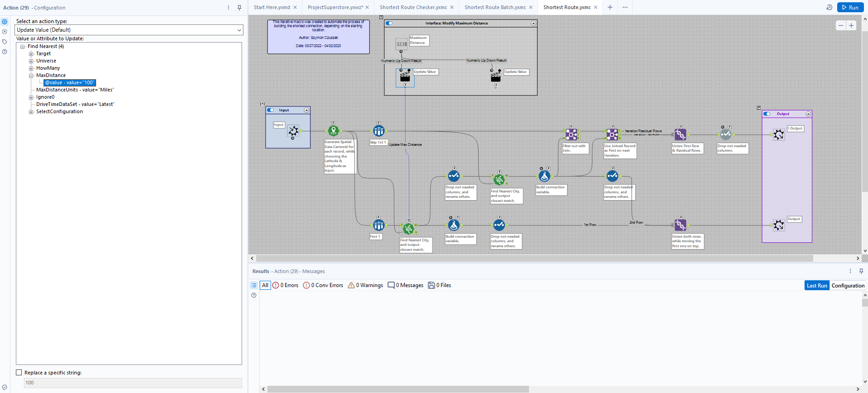Open the tab overflow ellipsis menu
The image size is (868, 393).
[x=625, y=7]
